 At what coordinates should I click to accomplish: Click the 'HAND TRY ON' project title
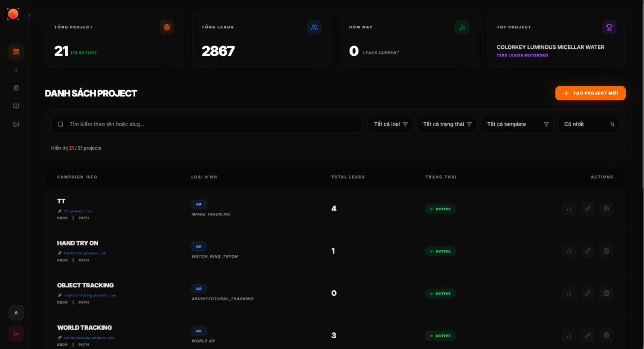pos(78,243)
